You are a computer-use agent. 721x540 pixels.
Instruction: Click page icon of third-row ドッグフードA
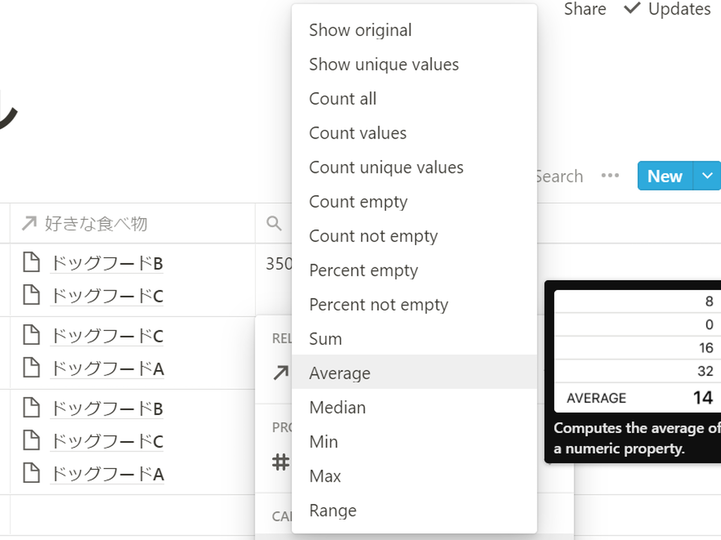(x=31, y=472)
